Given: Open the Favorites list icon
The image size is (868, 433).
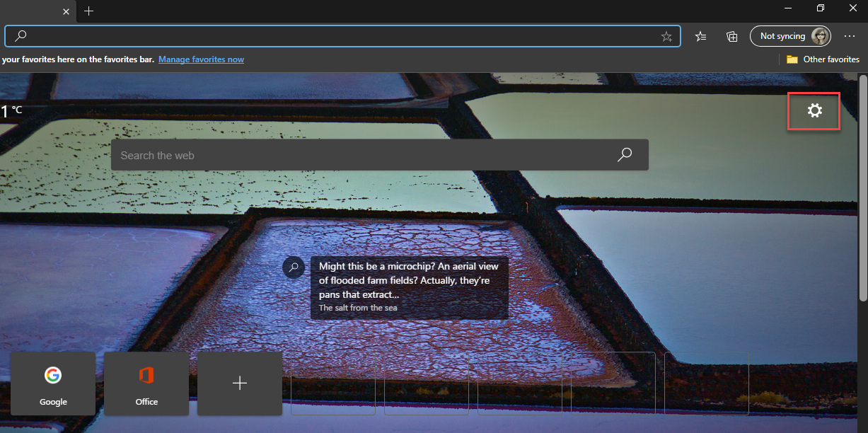Looking at the screenshot, I should (700, 36).
